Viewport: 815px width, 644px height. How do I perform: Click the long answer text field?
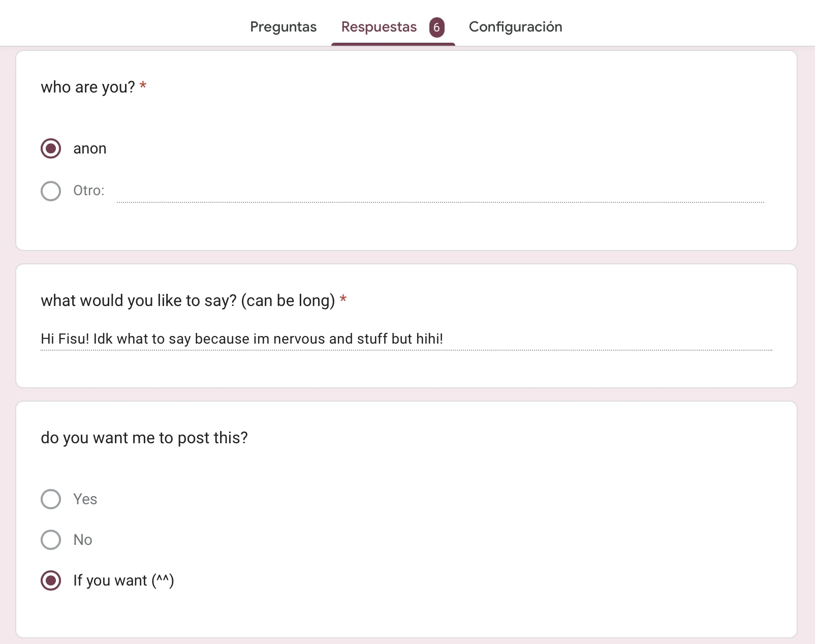pyautogui.click(x=406, y=339)
